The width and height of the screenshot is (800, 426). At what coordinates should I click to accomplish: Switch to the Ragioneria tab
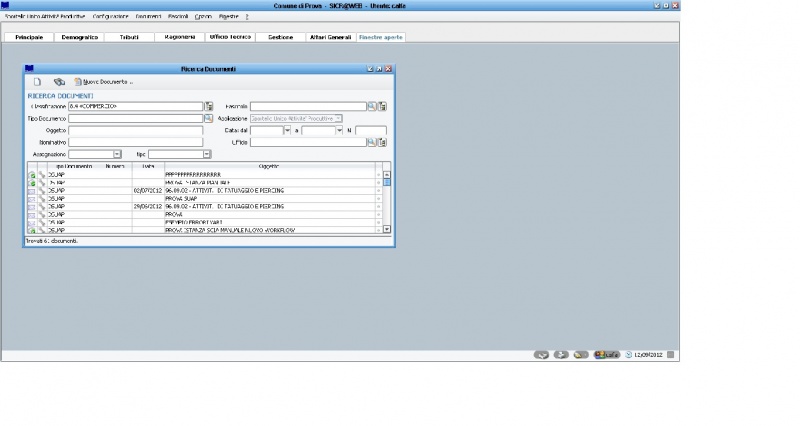(x=180, y=37)
